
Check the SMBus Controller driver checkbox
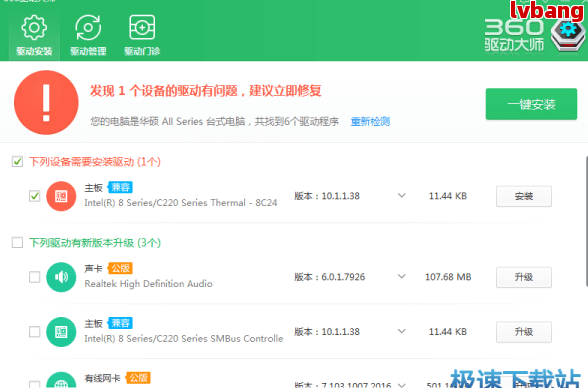point(34,332)
